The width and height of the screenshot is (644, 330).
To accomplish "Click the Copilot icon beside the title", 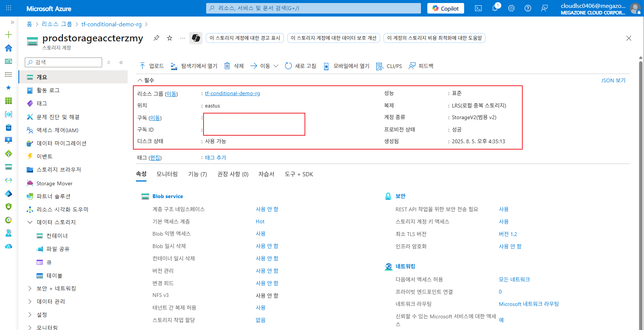I will [196, 38].
